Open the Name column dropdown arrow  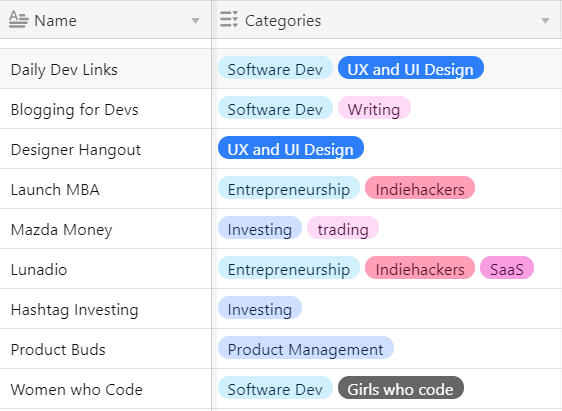click(195, 20)
